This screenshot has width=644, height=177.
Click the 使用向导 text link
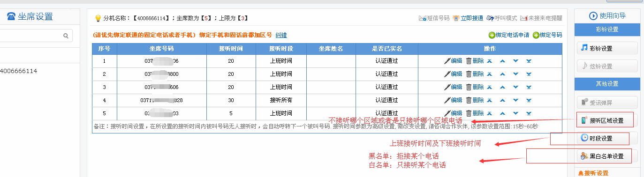(613, 16)
